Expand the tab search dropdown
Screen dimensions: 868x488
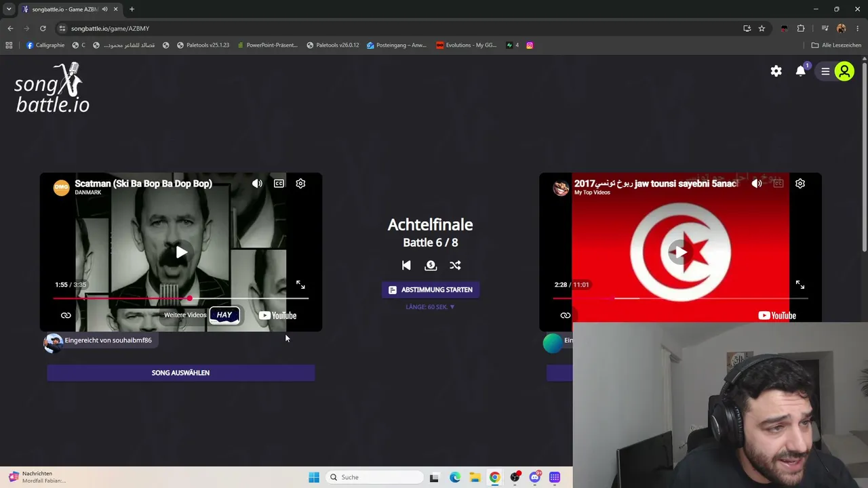click(9, 9)
